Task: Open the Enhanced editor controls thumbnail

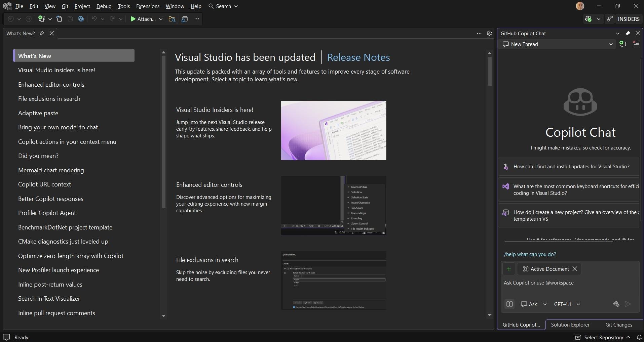Action: [x=334, y=205]
